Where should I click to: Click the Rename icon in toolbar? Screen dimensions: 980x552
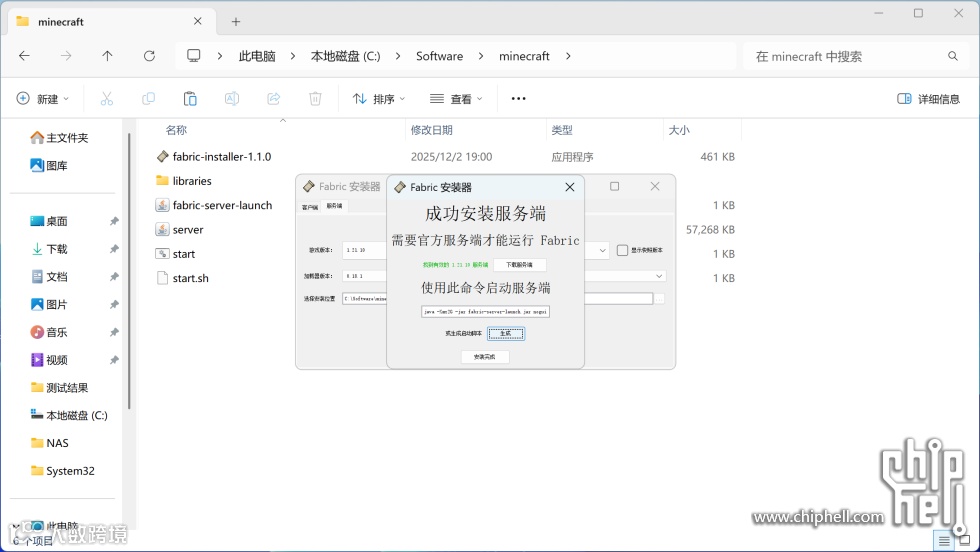(x=232, y=99)
